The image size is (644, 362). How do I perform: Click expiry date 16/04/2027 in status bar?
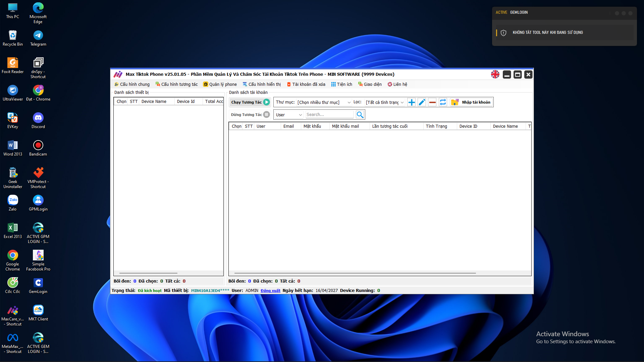327,291
